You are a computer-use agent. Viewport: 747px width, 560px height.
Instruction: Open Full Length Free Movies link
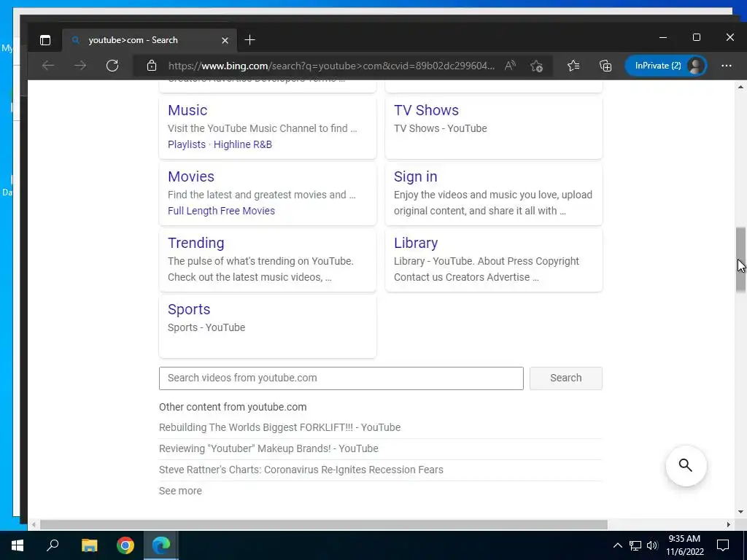221,211
